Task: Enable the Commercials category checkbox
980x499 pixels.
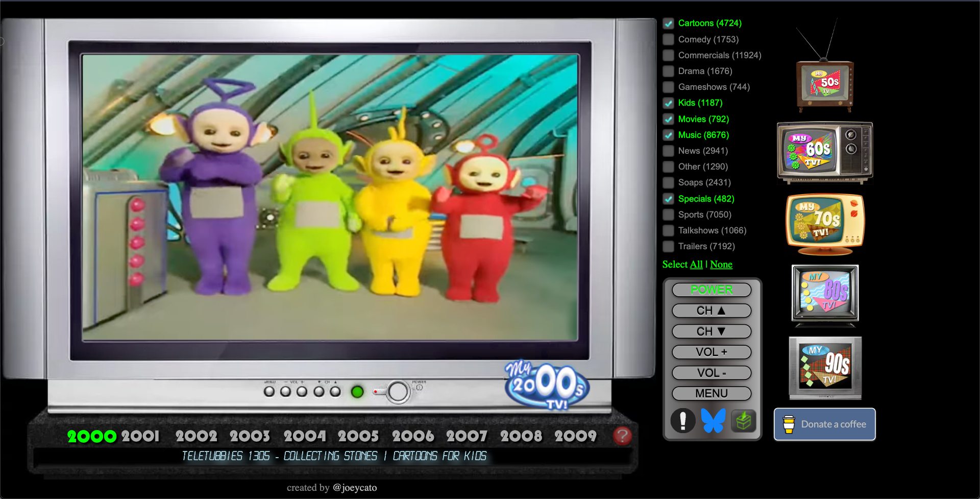Action: [x=669, y=55]
